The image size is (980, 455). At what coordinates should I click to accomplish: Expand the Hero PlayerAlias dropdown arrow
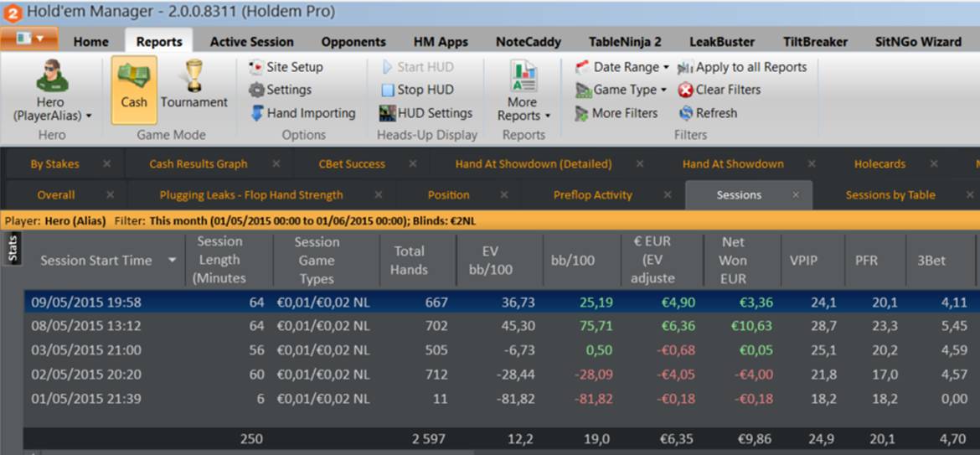coord(89,116)
